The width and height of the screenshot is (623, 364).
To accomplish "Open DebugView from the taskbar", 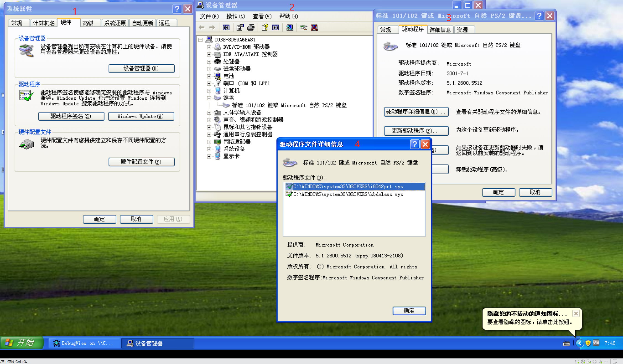I will point(84,343).
